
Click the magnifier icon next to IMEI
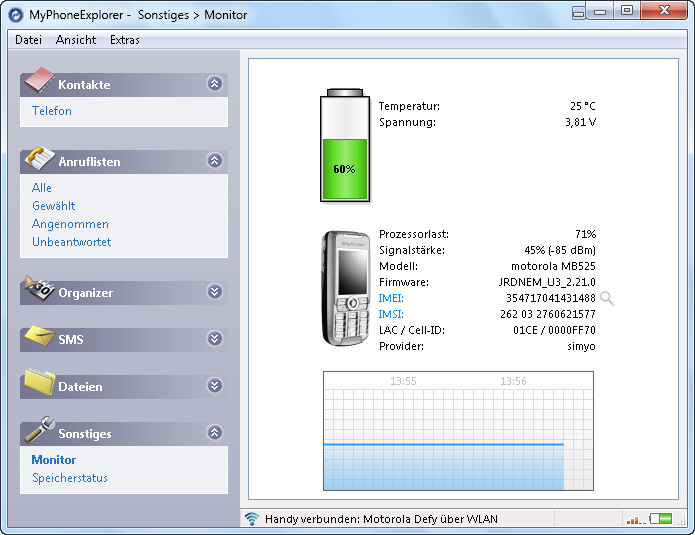point(606,298)
